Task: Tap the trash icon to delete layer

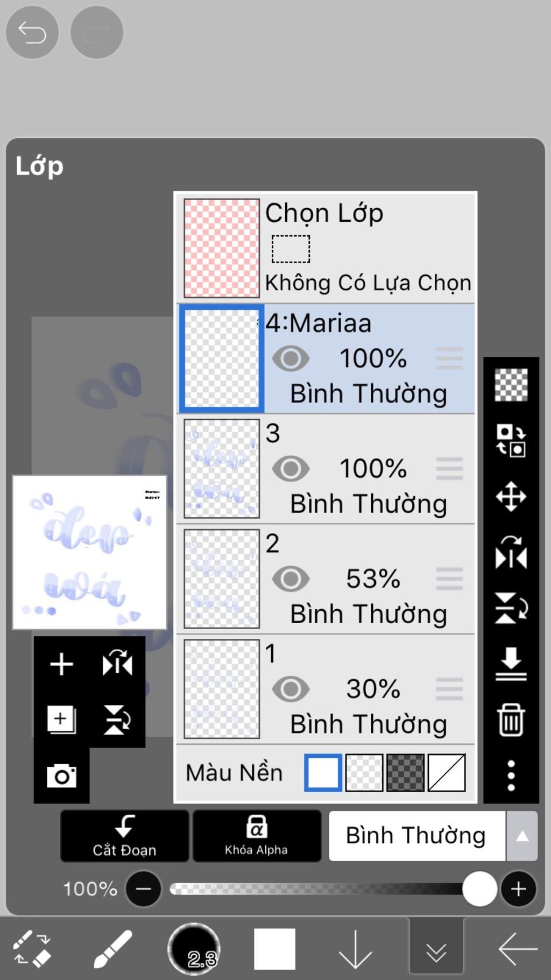Action: 511,720
